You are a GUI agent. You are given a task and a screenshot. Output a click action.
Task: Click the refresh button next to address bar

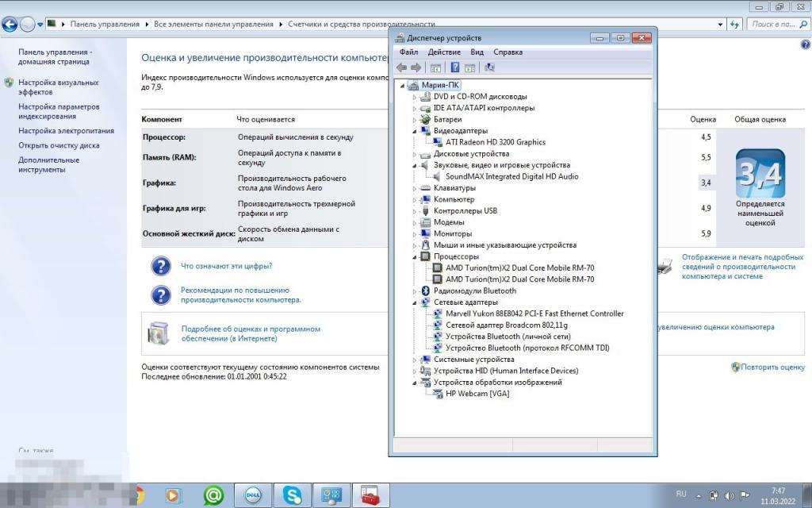pyautogui.click(x=735, y=24)
